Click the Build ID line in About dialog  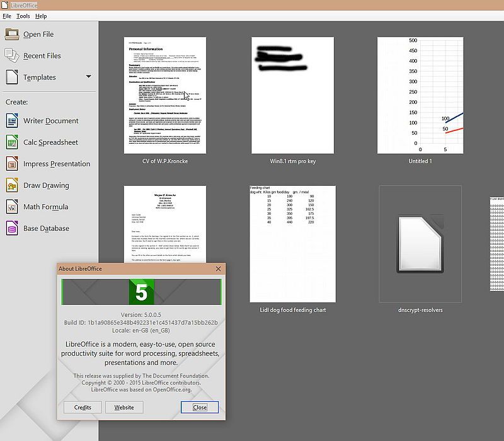click(x=140, y=323)
